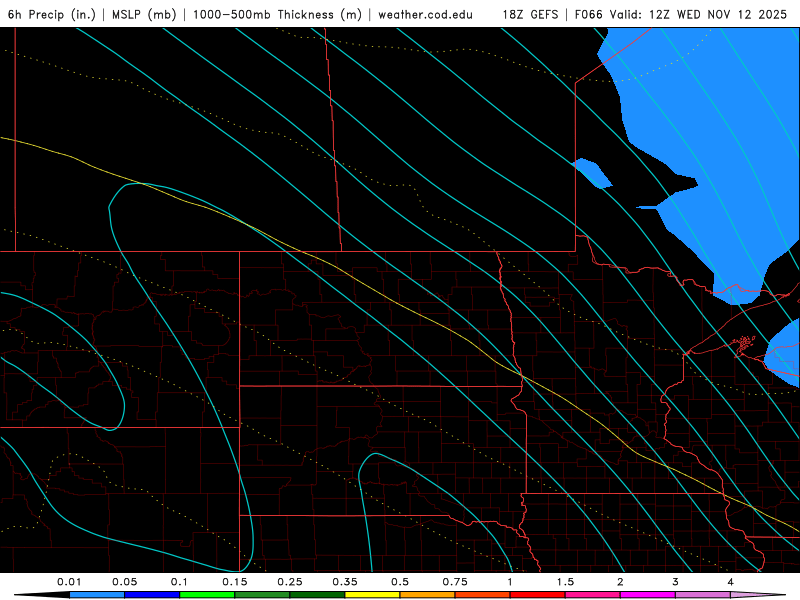Screen dimensions: 800x600
Task: Click the 'F066 Valid: 12Z WED NOV 12 2025' text
Action: pos(681,14)
